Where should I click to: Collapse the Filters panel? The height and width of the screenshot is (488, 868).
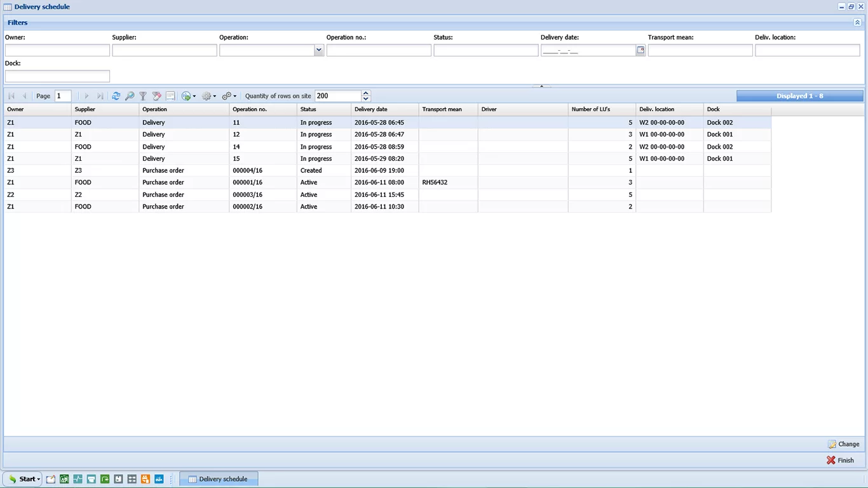click(x=857, y=22)
